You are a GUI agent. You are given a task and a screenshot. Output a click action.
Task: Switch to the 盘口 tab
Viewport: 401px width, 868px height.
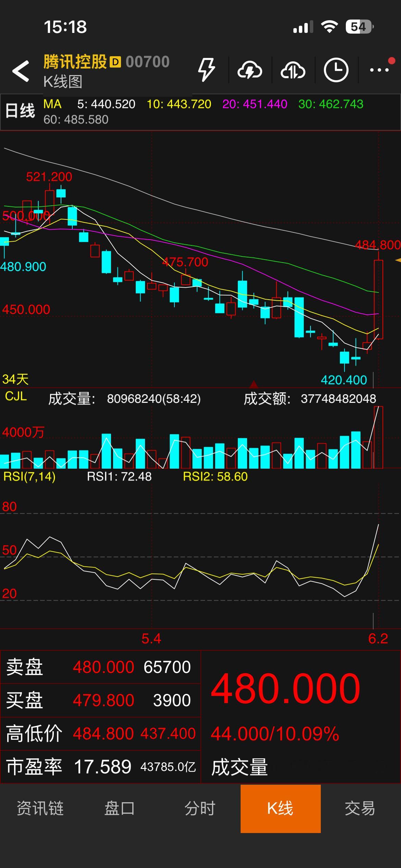click(x=120, y=809)
